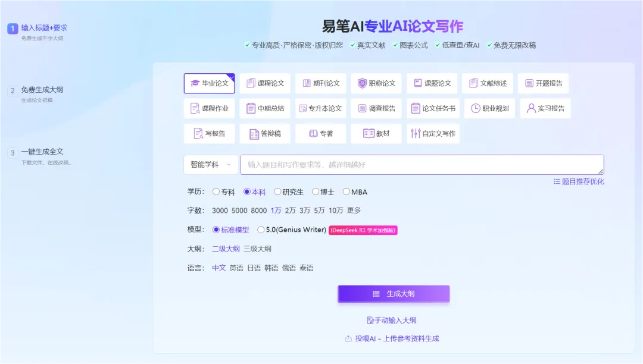
Task: Click the 投喂AI upload icon
Action: (x=348, y=338)
